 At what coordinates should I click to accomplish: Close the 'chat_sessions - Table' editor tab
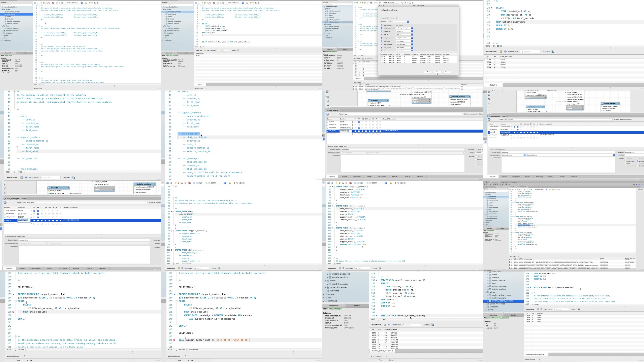pyautogui.click(x=507, y=116)
